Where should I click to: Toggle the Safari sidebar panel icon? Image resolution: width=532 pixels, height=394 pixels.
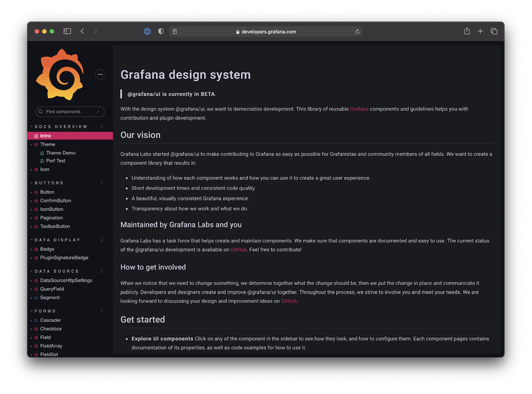(67, 31)
